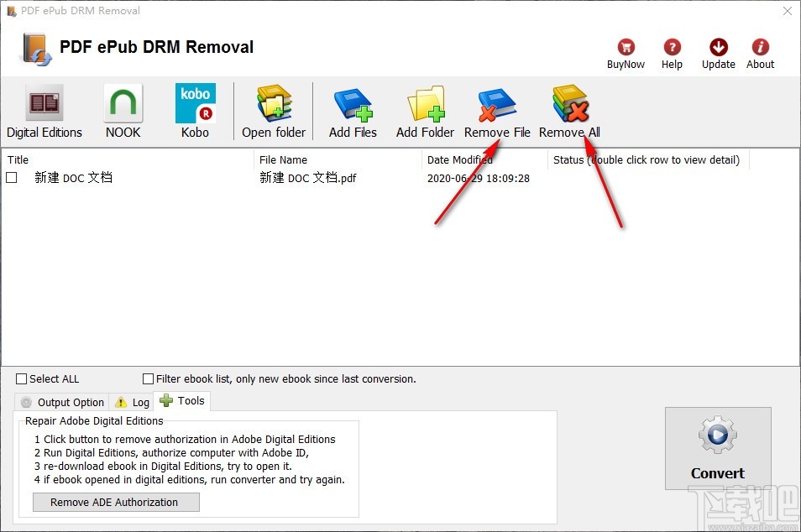The image size is (801, 532).
Task: Choose the Kobo library icon
Action: [x=195, y=112]
